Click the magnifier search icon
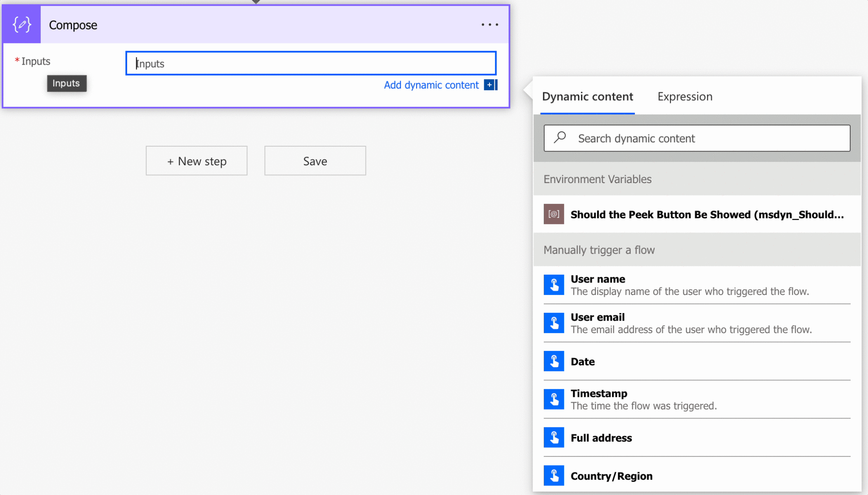 (560, 138)
